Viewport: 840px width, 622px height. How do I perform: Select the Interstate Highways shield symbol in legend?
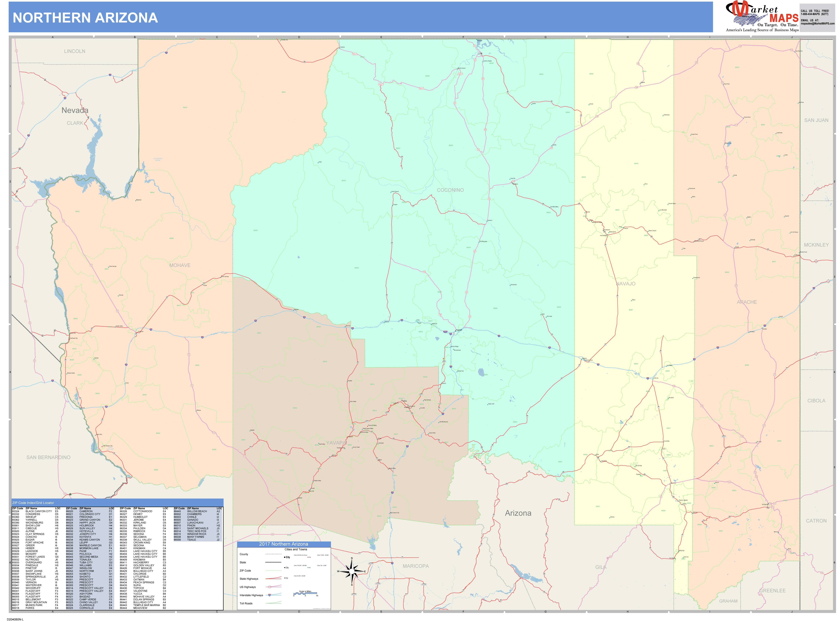pyautogui.click(x=270, y=595)
